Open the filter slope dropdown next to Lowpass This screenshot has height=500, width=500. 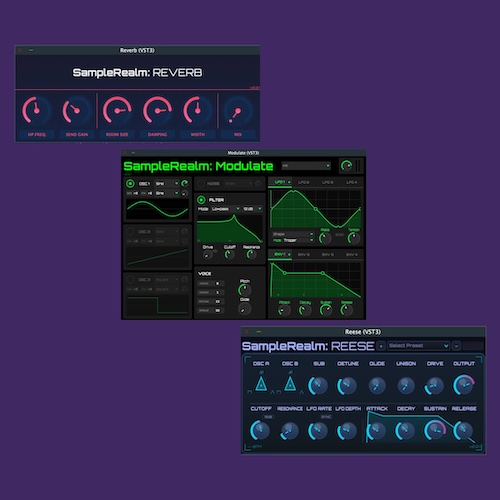252,209
